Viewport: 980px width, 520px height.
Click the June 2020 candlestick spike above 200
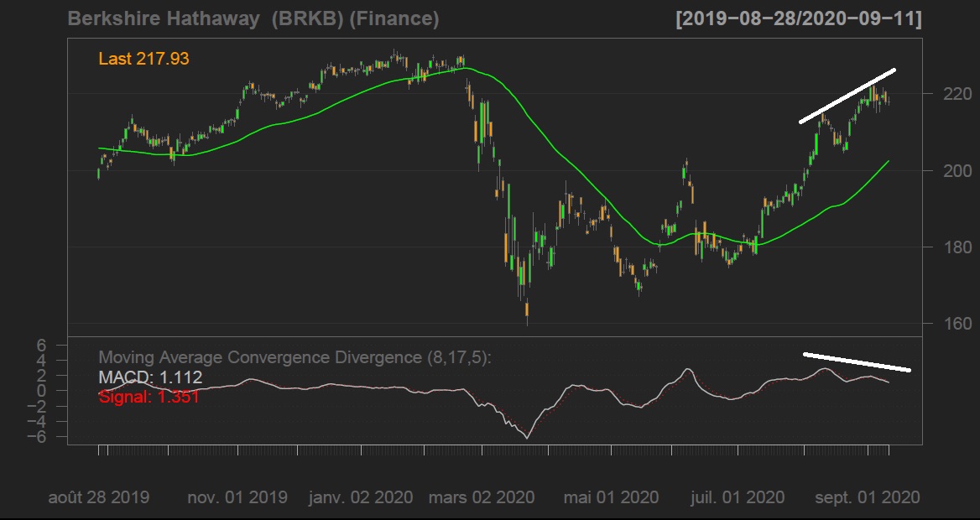point(686,164)
